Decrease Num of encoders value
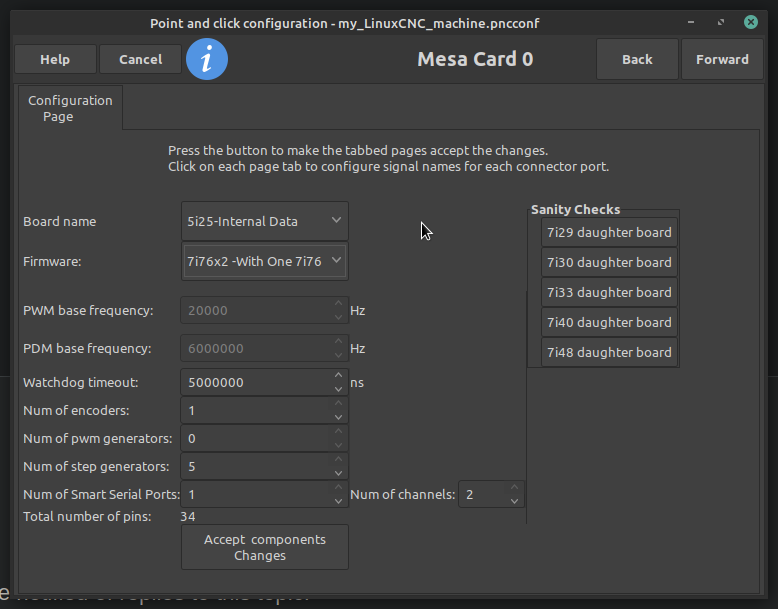 pyautogui.click(x=338, y=417)
